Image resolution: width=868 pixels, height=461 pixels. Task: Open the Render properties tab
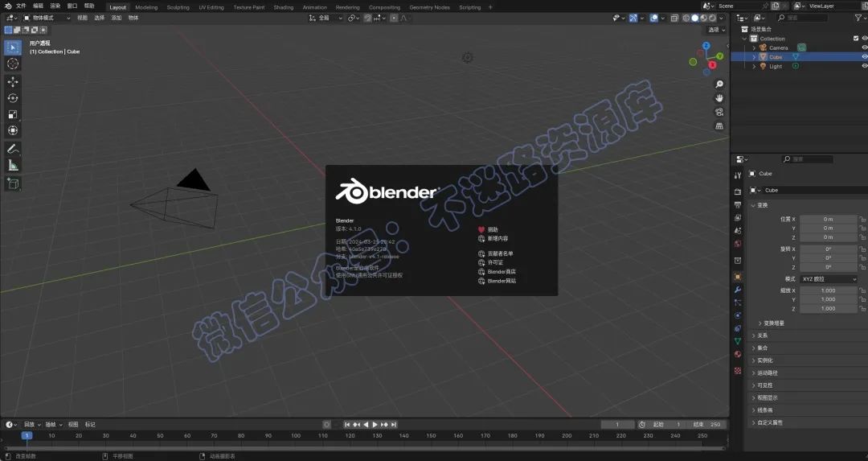(x=737, y=191)
